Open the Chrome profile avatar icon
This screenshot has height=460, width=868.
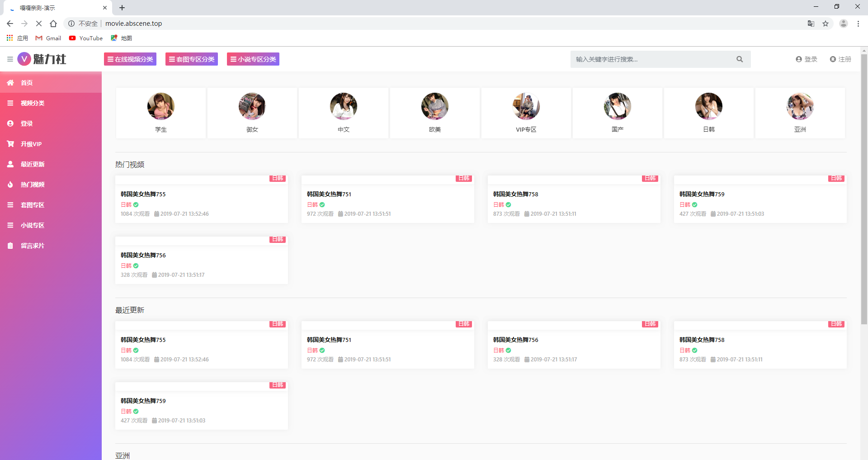click(x=843, y=24)
